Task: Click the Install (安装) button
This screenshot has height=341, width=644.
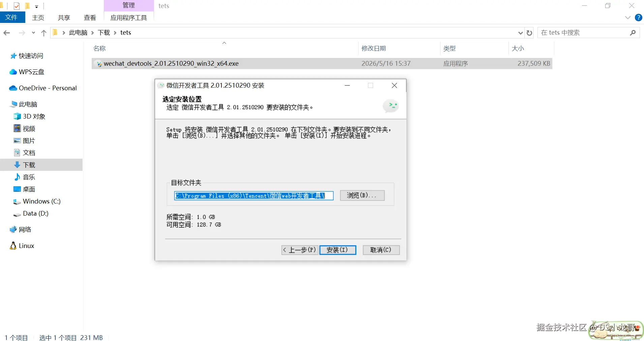Action: tap(338, 250)
